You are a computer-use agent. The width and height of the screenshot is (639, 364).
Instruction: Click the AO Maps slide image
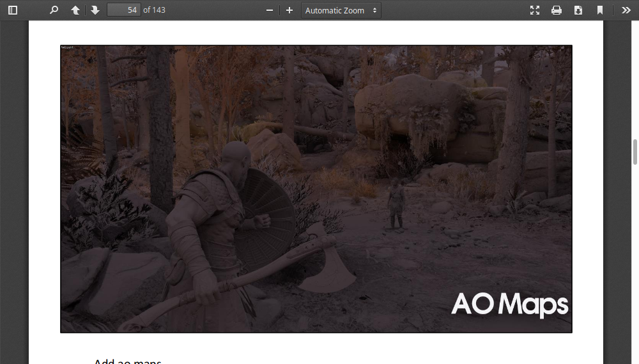click(x=316, y=189)
